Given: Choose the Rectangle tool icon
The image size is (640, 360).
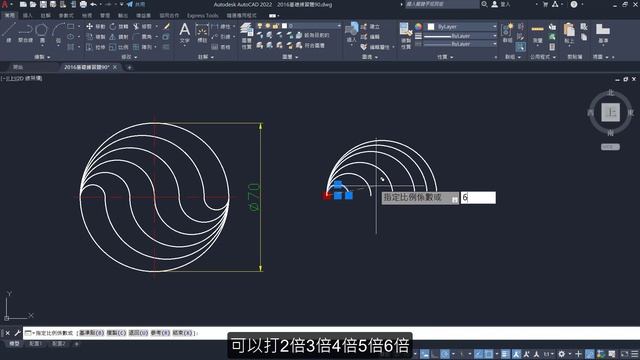Looking at the screenshot, I should point(71,27).
